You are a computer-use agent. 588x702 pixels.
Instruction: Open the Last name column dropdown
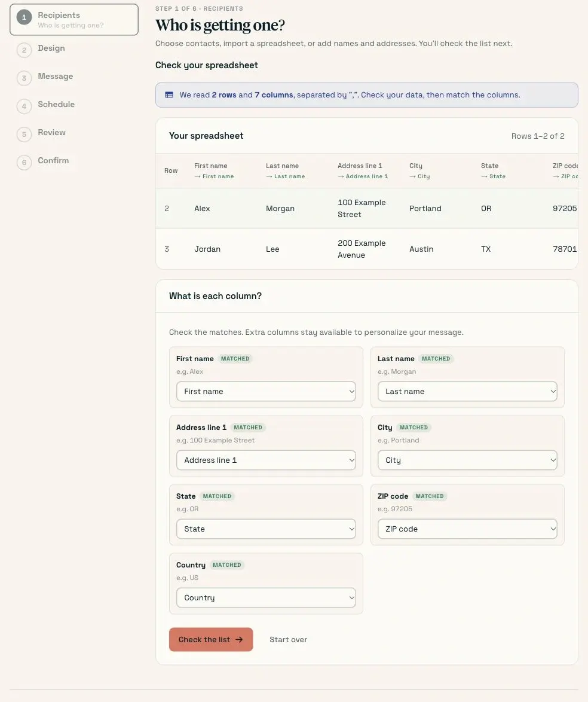[x=467, y=391]
